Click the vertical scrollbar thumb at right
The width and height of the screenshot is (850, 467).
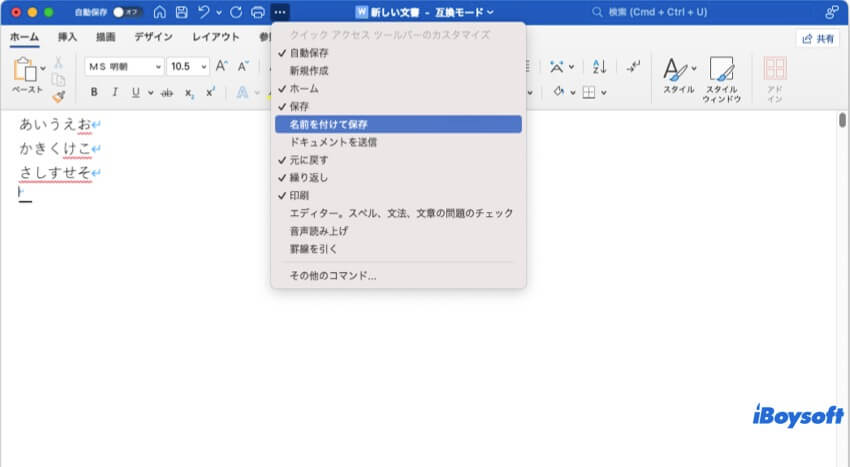[842, 120]
